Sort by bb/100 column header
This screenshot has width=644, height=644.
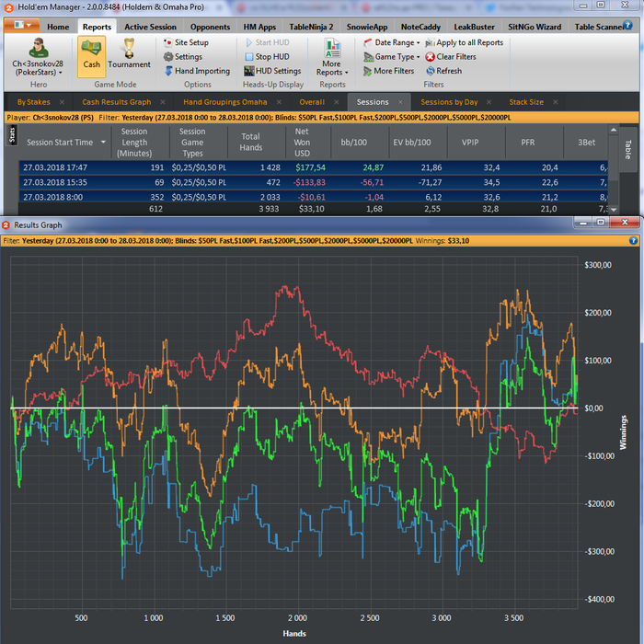(353, 142)
